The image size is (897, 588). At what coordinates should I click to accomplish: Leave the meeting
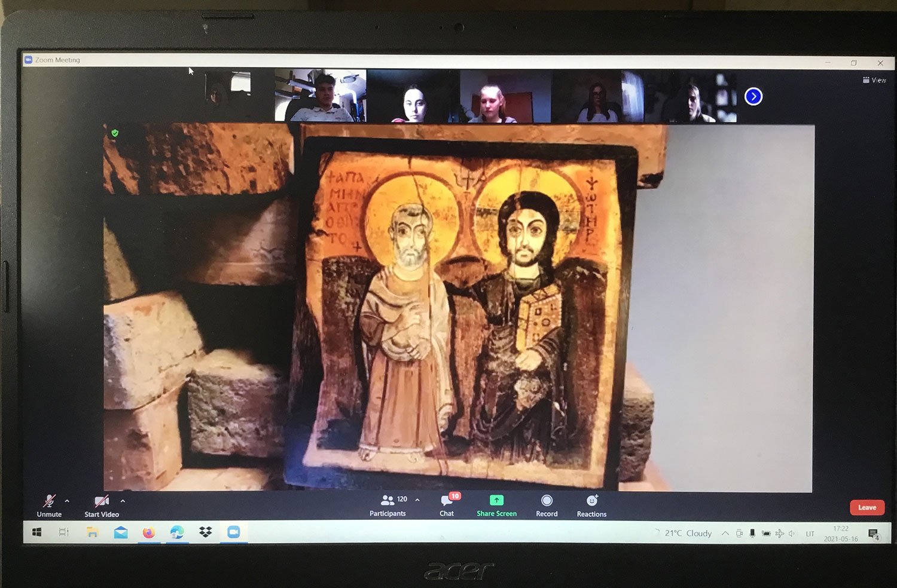click(x=867, y=507)
